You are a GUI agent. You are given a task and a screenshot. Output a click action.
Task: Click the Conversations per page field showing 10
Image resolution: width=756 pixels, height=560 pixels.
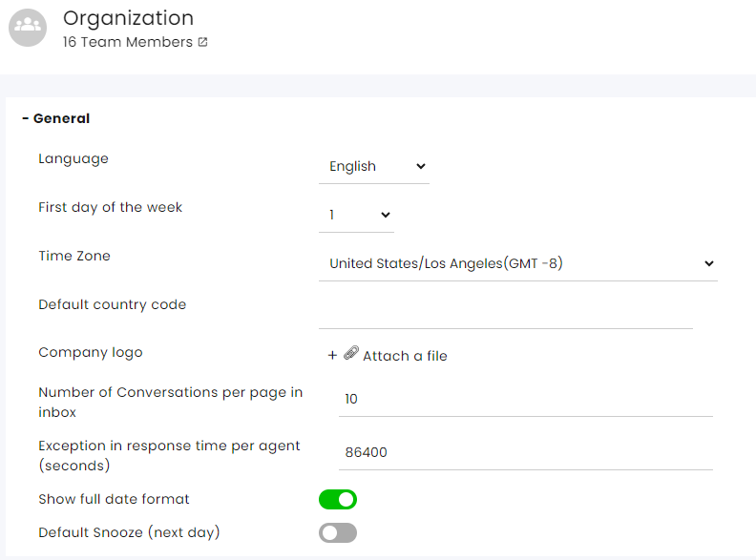pyautogui.click(x=526, y=400)
